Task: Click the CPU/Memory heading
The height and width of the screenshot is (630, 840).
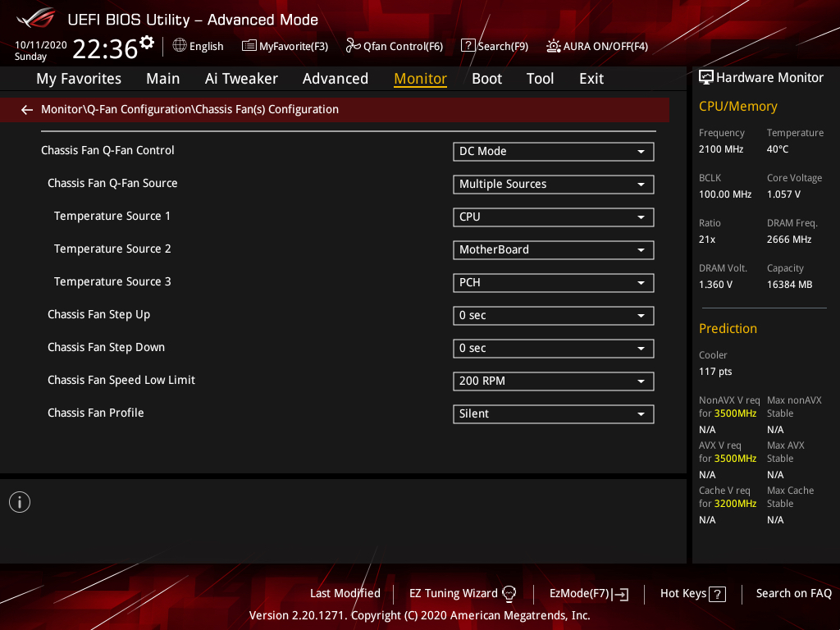Action: click(x=737, y=107)
